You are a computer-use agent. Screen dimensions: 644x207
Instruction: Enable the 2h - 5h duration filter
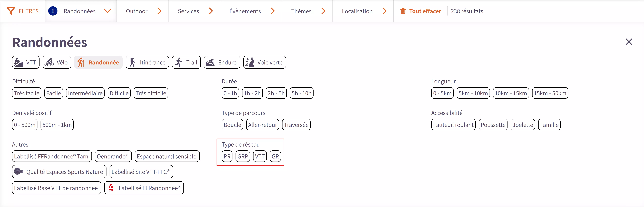click(276, 93)
